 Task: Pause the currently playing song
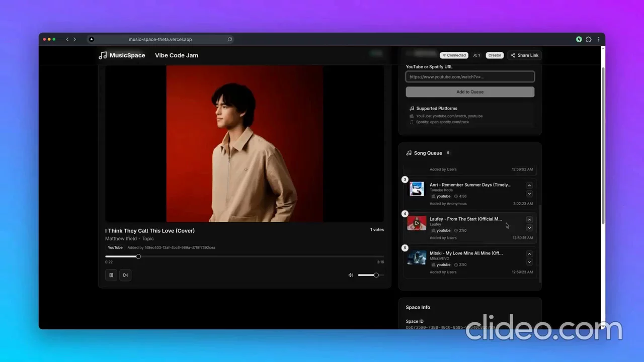111,275
